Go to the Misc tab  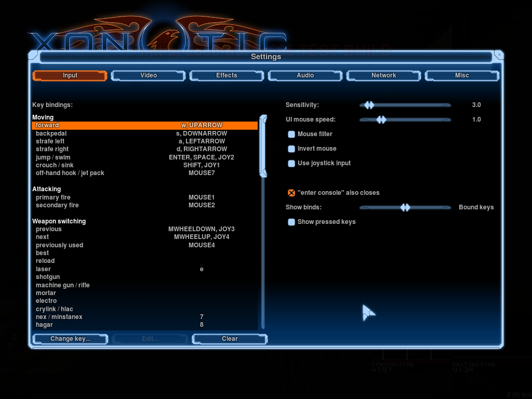coord(462,75)
